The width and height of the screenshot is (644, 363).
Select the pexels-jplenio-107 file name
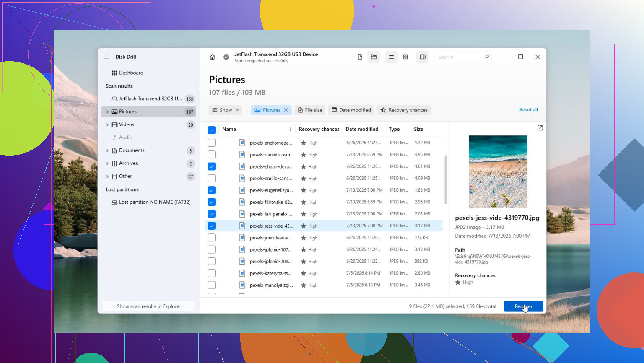[271, 250]
